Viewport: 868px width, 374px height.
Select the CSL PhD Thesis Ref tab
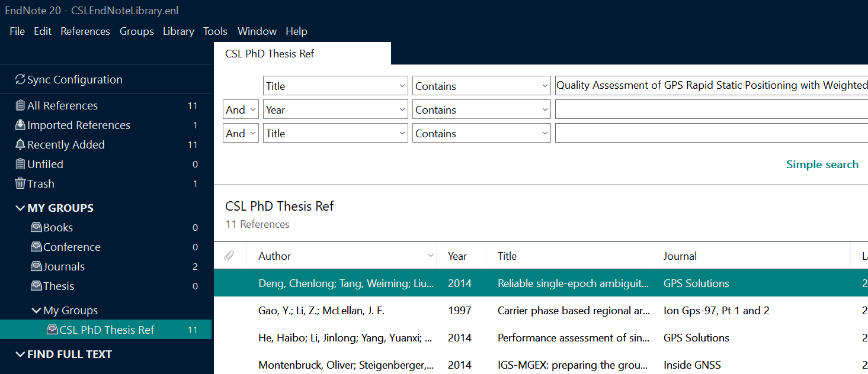(x=302, y=53)
